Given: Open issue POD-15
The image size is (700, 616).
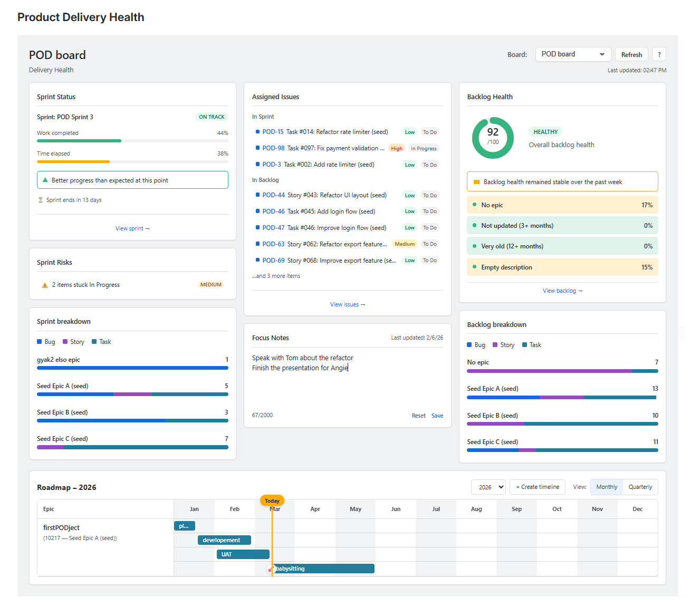Looking at the screenshot, I should (273, 132).
